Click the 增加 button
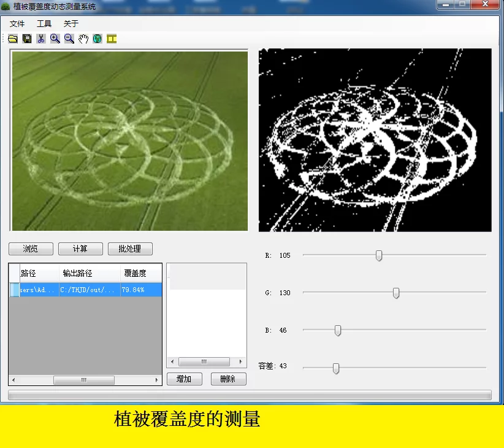Viewport: 504px width, 448px height. (x=185, y=379)
